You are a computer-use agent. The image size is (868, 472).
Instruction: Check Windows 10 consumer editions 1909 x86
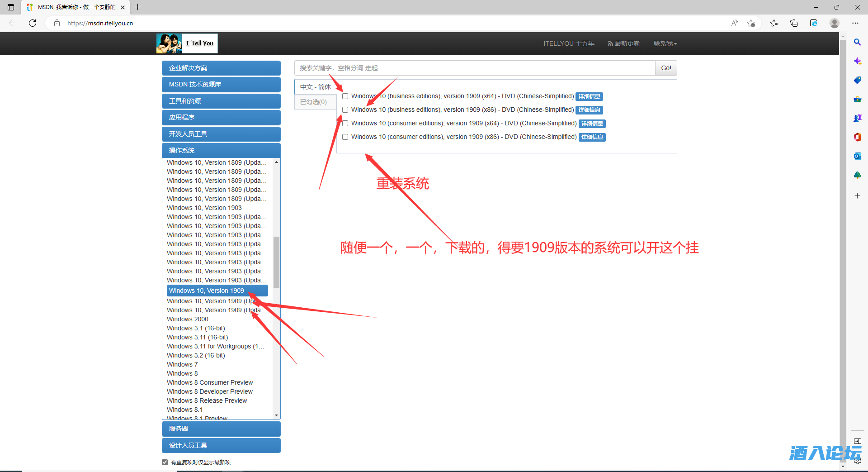tap(345, 137)
